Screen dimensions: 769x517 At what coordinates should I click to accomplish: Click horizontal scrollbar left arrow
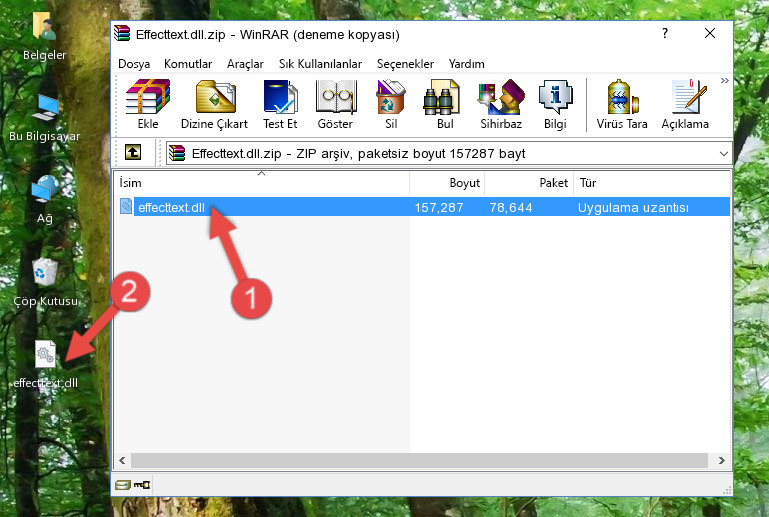tap(122, 460)
